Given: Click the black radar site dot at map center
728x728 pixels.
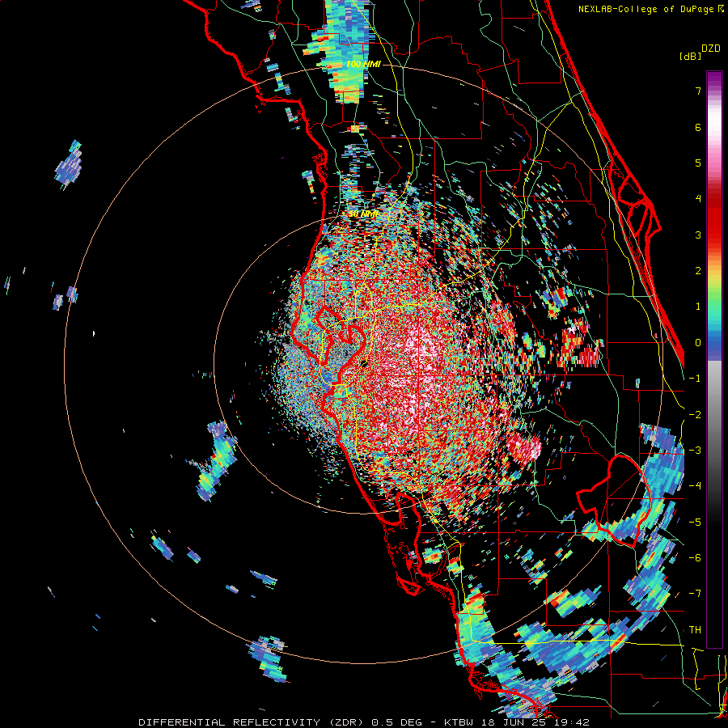Looking at the screenshot, I should [365, 363].
